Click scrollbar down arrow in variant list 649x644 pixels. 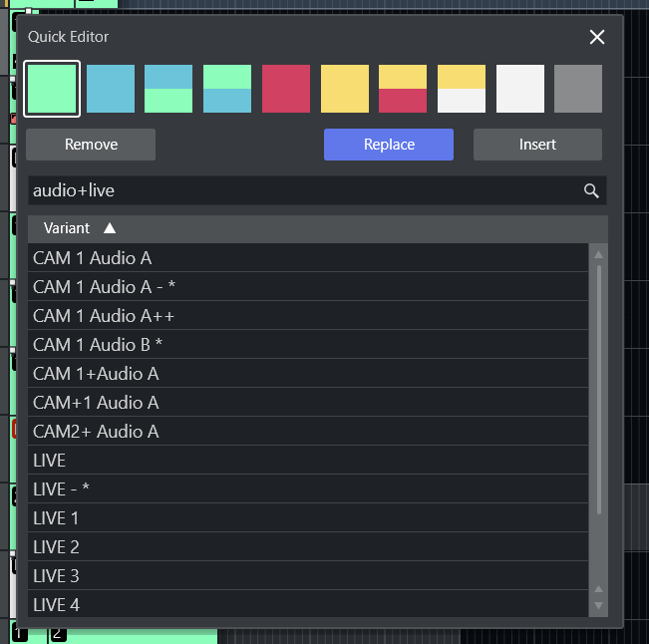click(x=598, y=605)
